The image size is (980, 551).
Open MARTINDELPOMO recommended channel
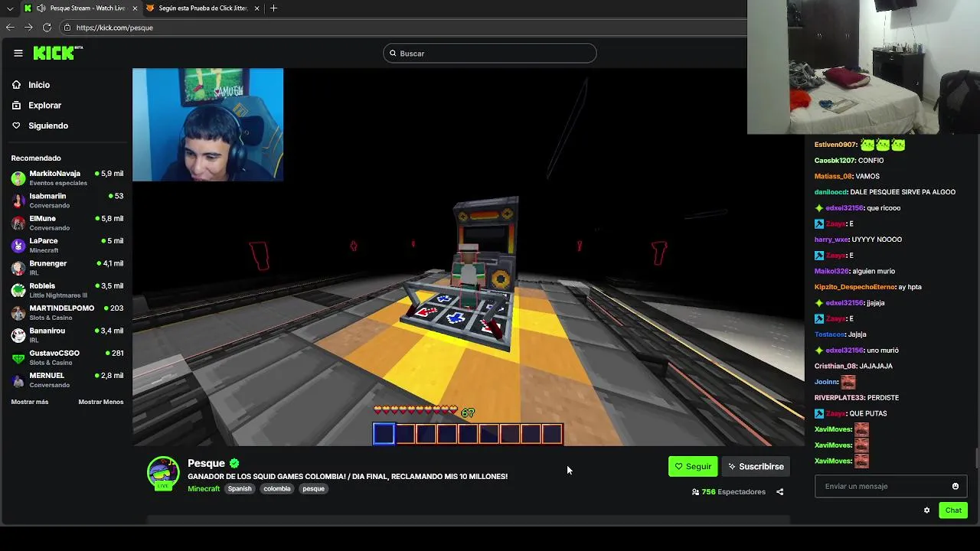pos(67,312)
